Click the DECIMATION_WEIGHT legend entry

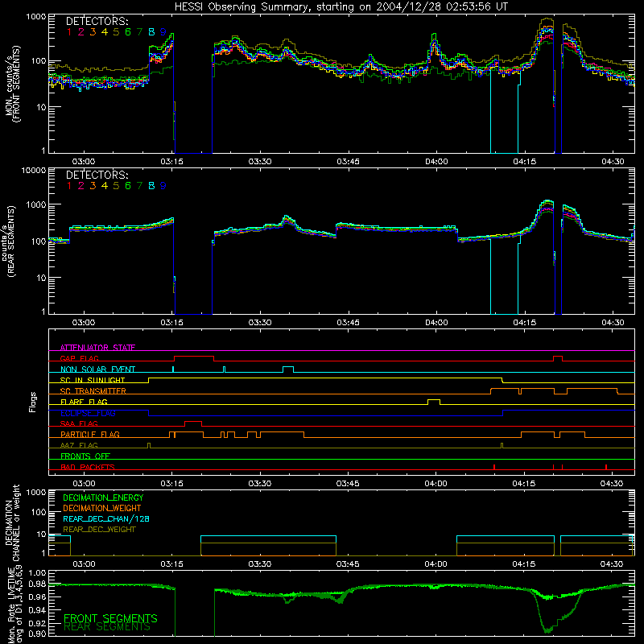tap(102, 508)
